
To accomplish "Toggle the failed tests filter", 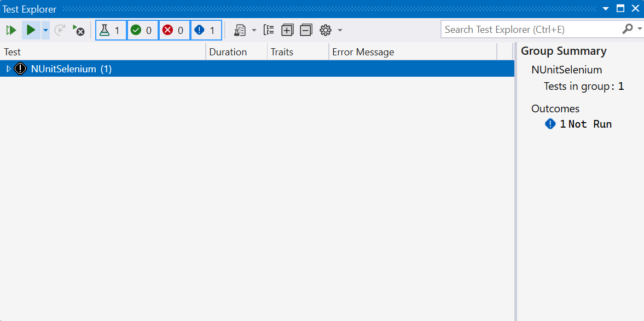I will point(175,30).
